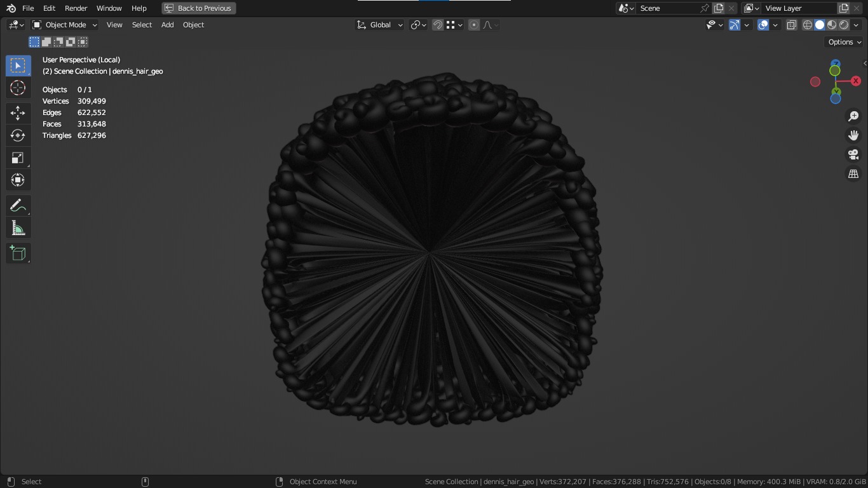The height and width of the screenshot is (488, 868).
Task: Open the viewport View menu
Action: click(114, 25)
